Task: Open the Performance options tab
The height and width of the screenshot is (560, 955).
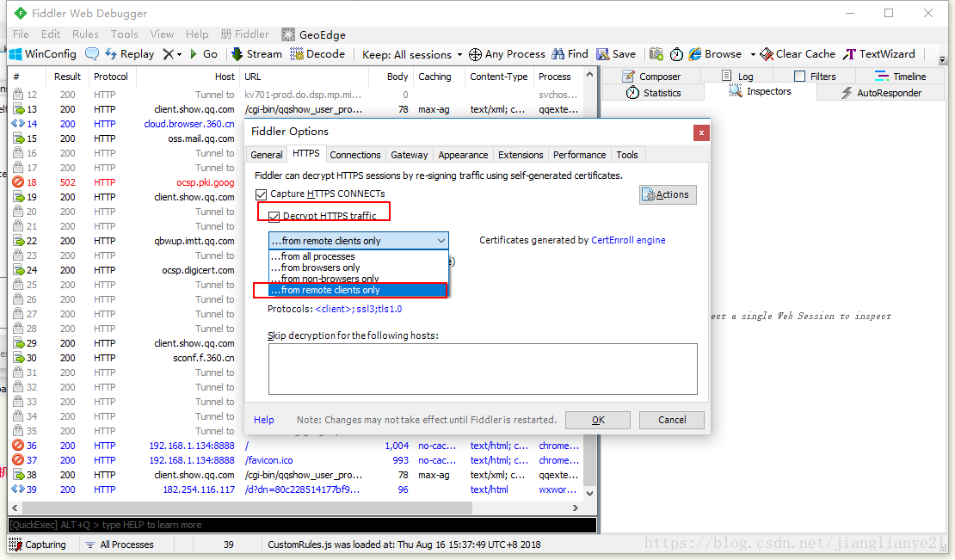Action: [579, 155]
